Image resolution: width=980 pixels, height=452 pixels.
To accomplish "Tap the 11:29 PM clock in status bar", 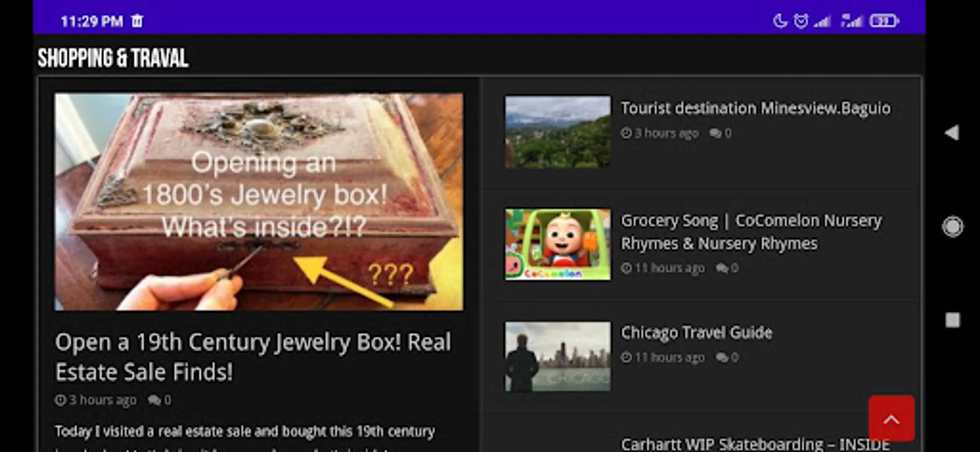I will (92, 21).
